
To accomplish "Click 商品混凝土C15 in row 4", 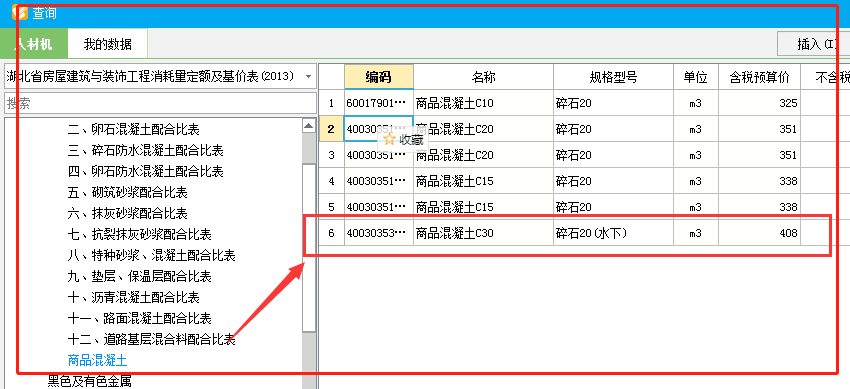I will point(483,181).
